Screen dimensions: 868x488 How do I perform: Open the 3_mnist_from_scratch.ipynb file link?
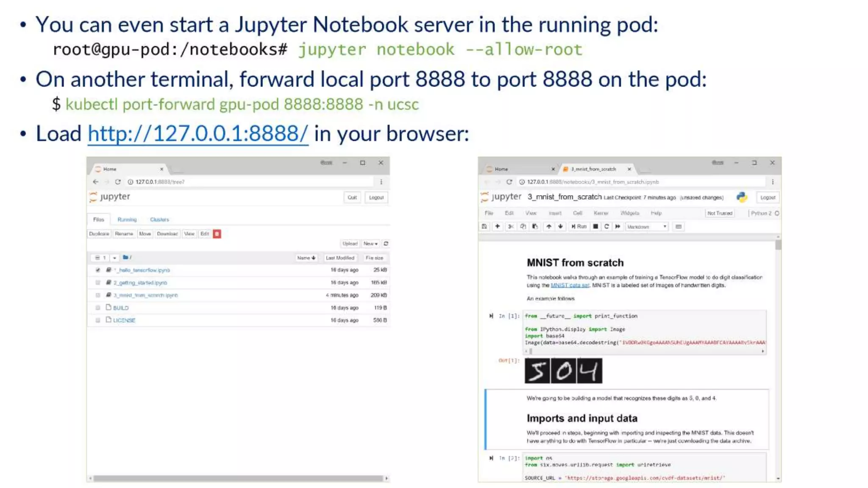[146, 295]
